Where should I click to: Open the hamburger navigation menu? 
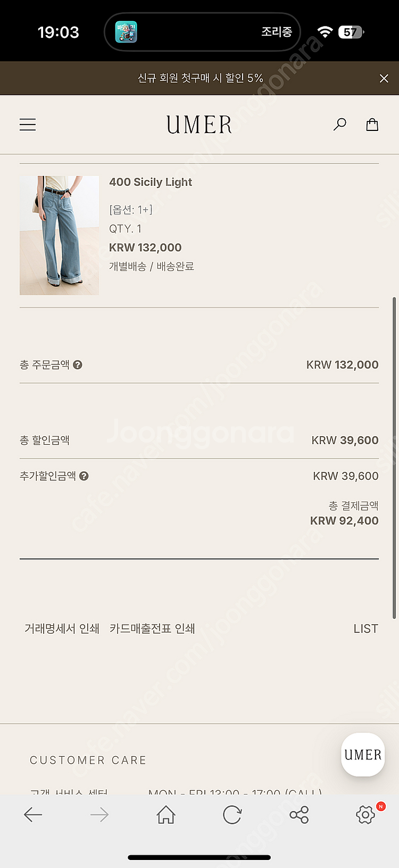point(28,125)
